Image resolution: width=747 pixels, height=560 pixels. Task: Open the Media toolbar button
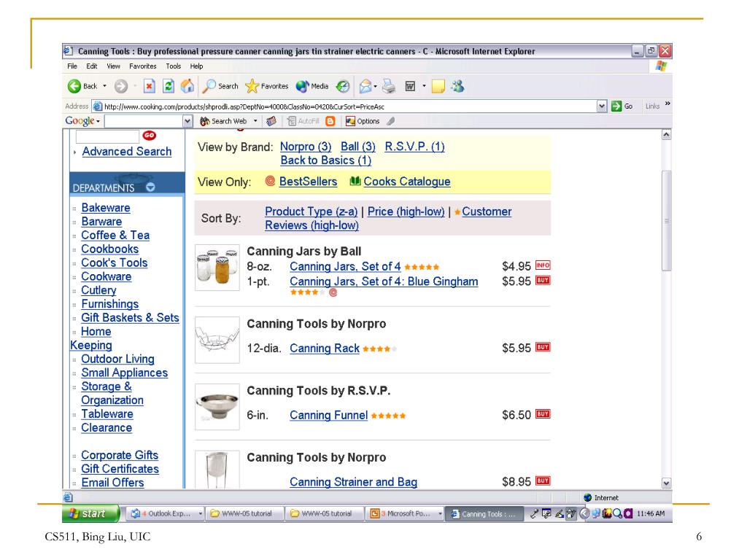click(x=312, y=86)
